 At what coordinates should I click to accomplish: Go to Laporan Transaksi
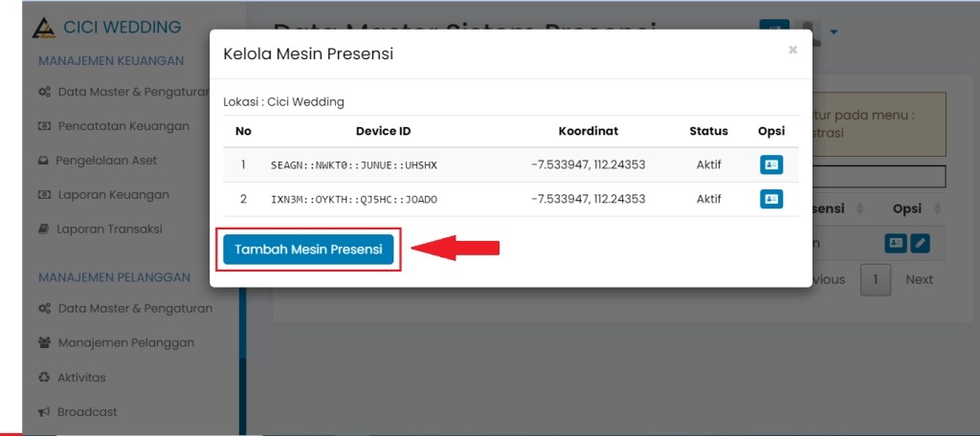click(108, 229)
